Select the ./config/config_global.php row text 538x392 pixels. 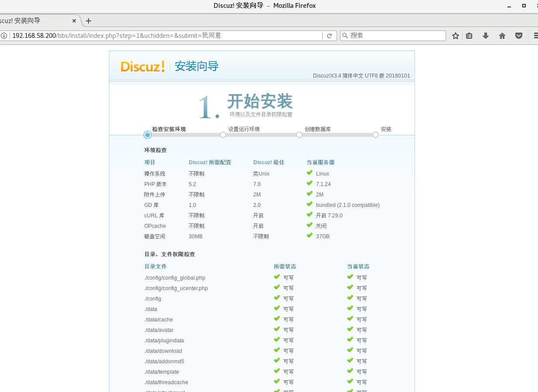(x=175, y=278)
